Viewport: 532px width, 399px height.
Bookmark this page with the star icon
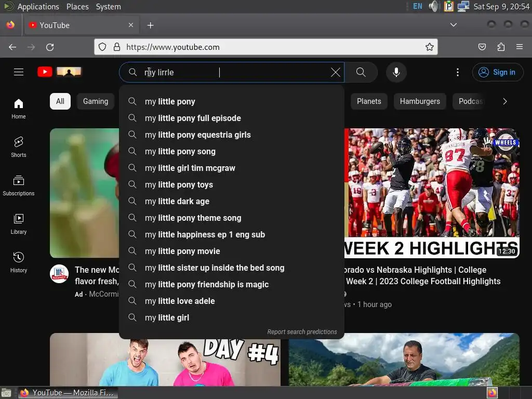pyautogui.click(x=430, y=47)
